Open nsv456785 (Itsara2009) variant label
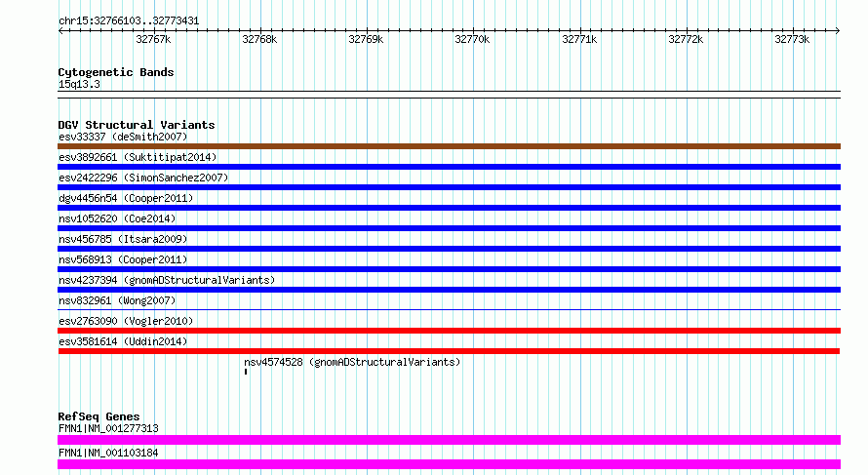 coord(123,239)
